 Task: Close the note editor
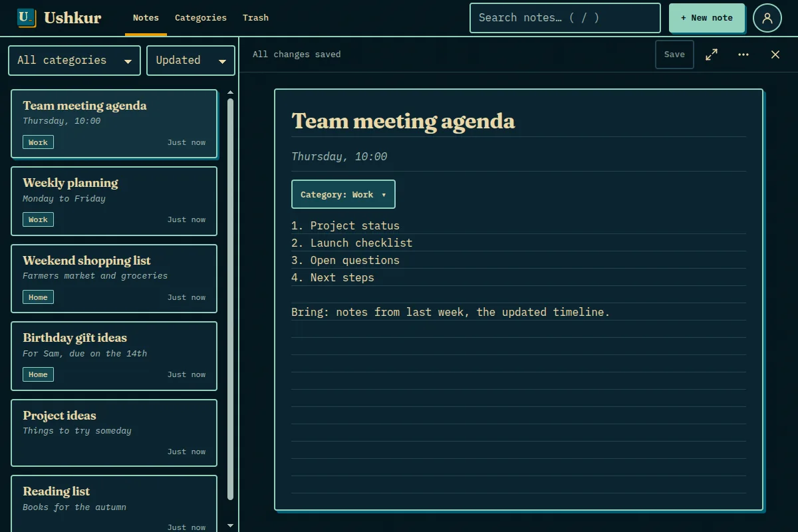click(775, 55)
